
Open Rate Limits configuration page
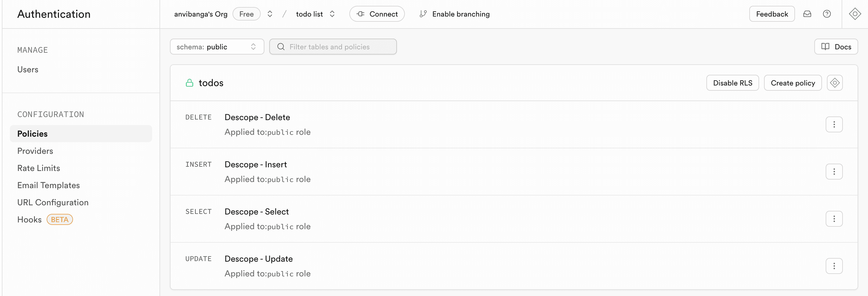(x=38, y=168)
